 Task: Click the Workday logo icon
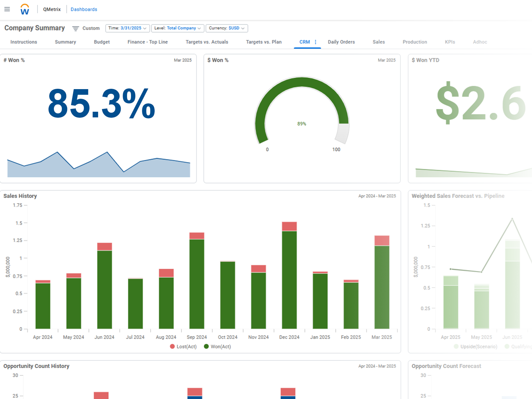(25, 9)
